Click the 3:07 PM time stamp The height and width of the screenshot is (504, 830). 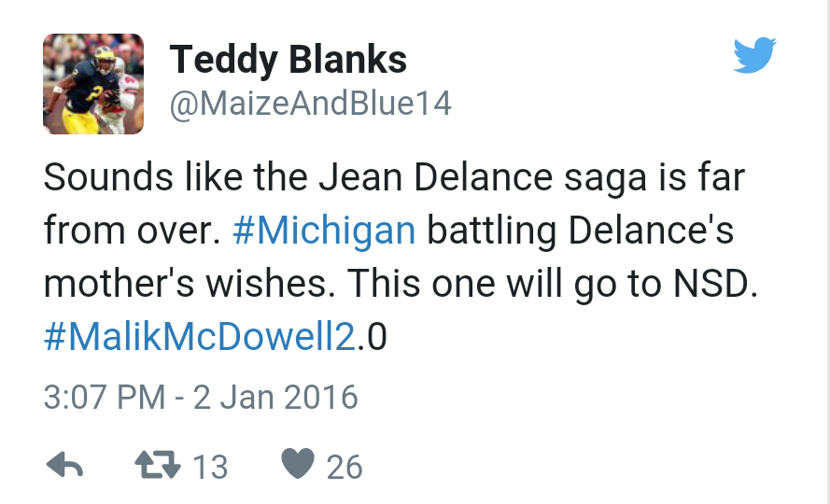point(104,397)
